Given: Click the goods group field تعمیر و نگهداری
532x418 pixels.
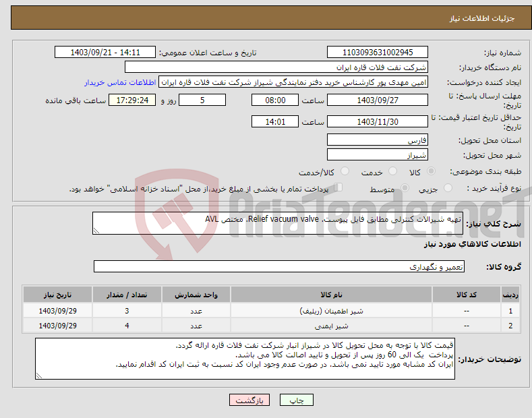Looking at the screenshot, I should pyautogui.click(x=279, y=267).
